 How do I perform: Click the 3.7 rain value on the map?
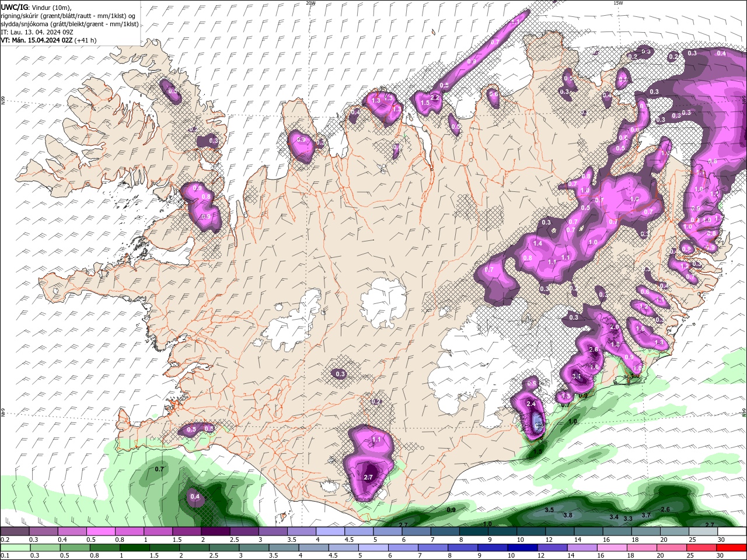[646, 515]
